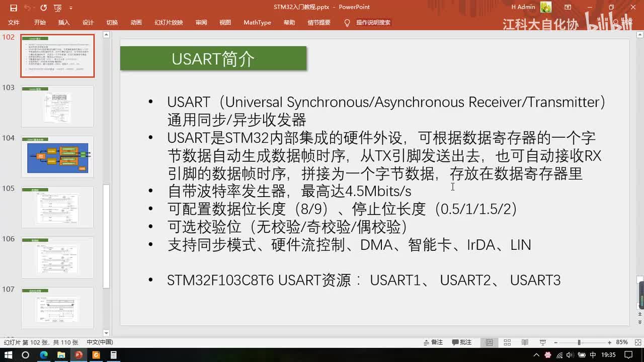The height and width of the screenshot is (362, 644).
Task: Click the thumbnail pane scrollbar handle
Action: tap(106, 236)
